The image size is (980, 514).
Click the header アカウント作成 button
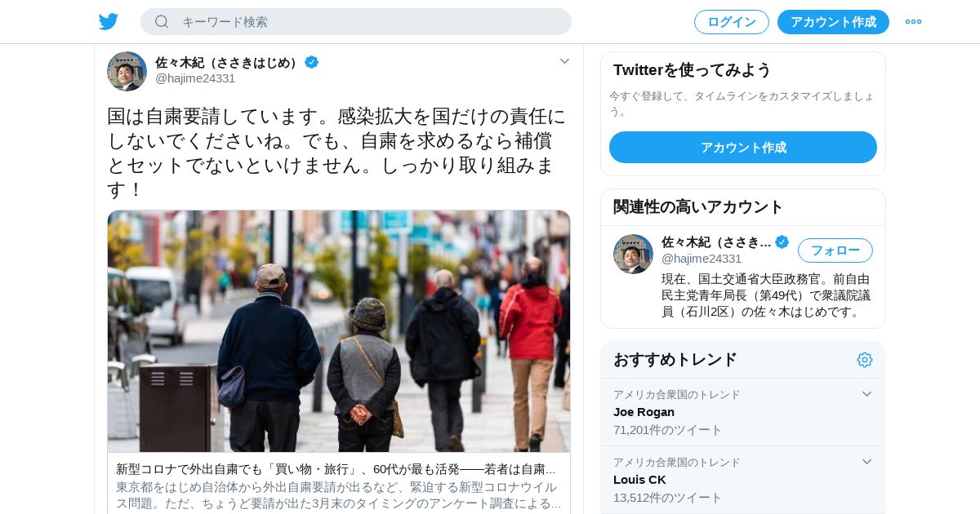click(x=833, y=22)
